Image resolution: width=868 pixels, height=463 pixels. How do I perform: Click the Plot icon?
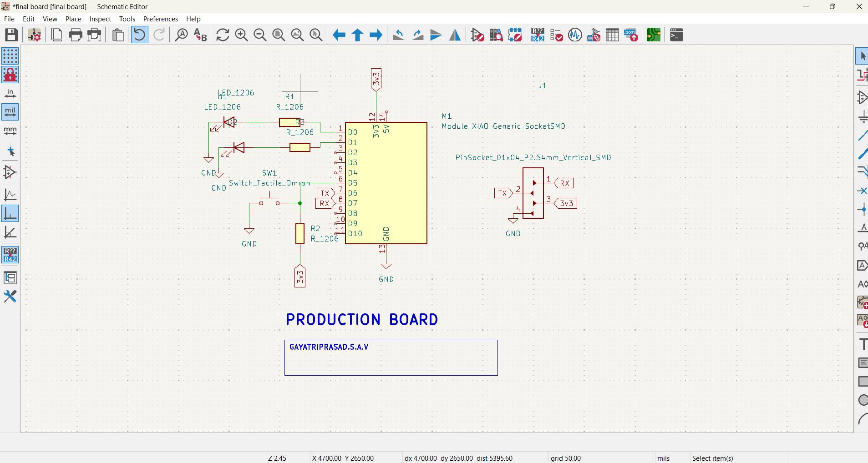(x=94, y=35)
